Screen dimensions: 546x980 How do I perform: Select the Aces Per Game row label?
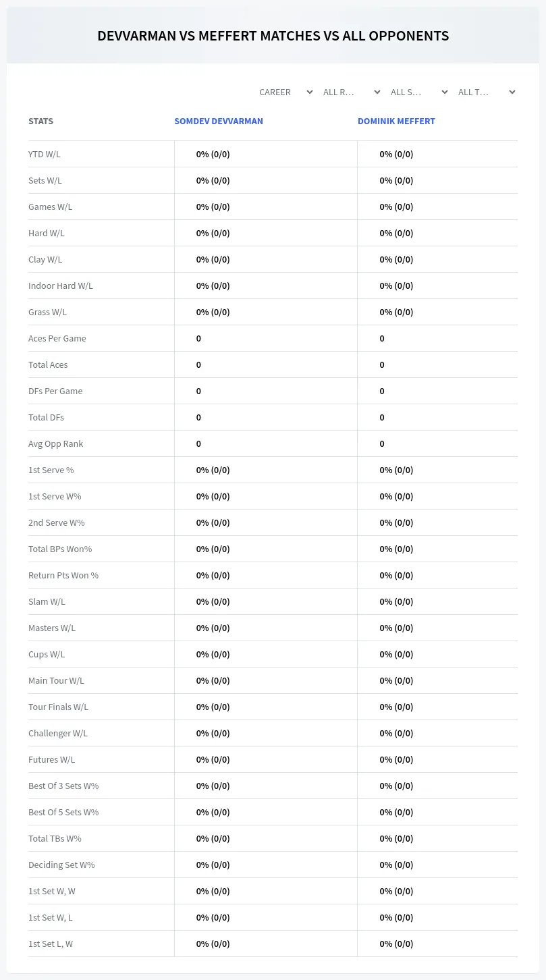[57, 338]
